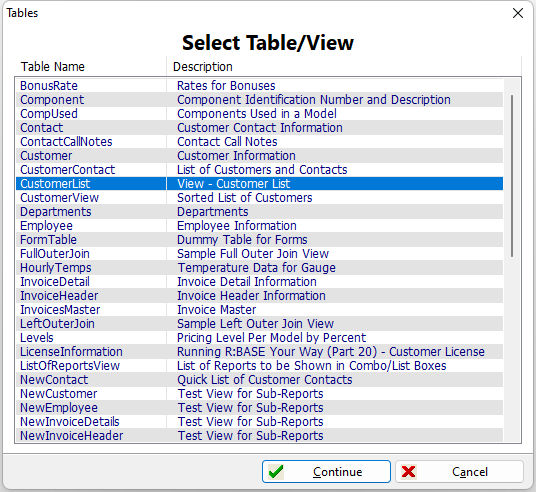Click 'Employee Information' description
The height and width of the screenshot is (492, 536).
[x=237, y=226]
